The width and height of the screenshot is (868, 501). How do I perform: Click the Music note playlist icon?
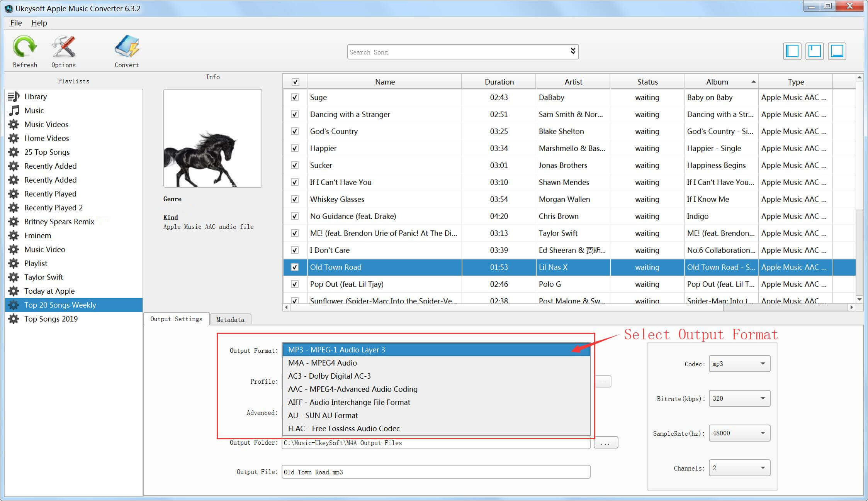coord(14,110)
